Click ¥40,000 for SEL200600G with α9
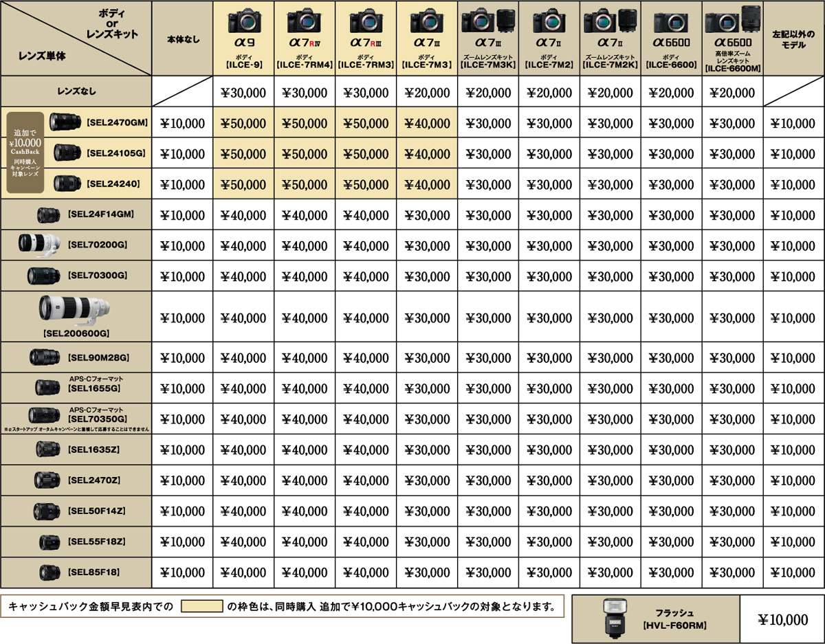The width and height of the screenshot is (825, 644). (x=243, y=319)
